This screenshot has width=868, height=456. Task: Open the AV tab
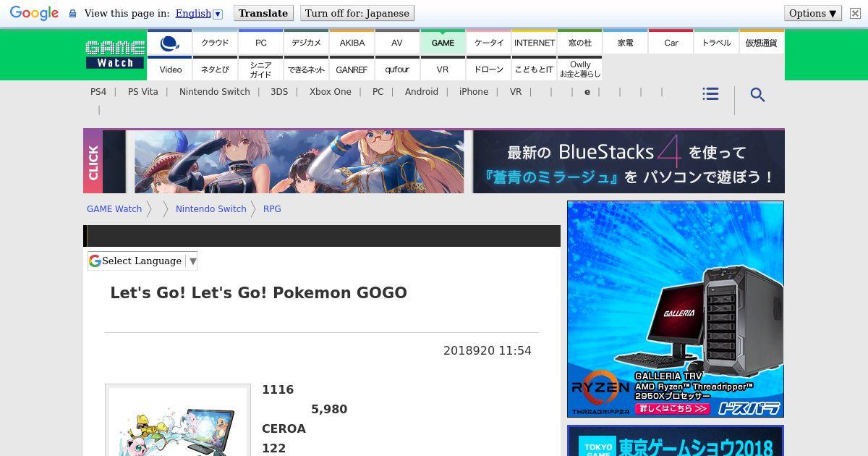[397, 43]
